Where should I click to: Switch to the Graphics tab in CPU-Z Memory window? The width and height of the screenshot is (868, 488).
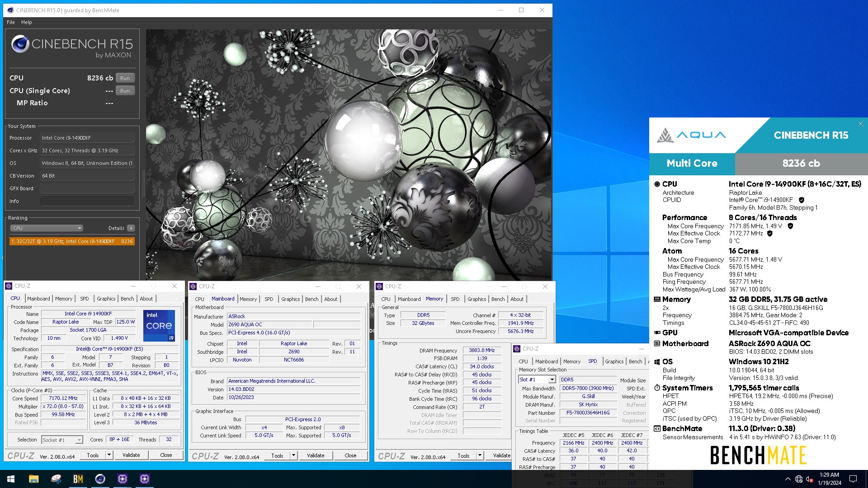coord(477,299)
